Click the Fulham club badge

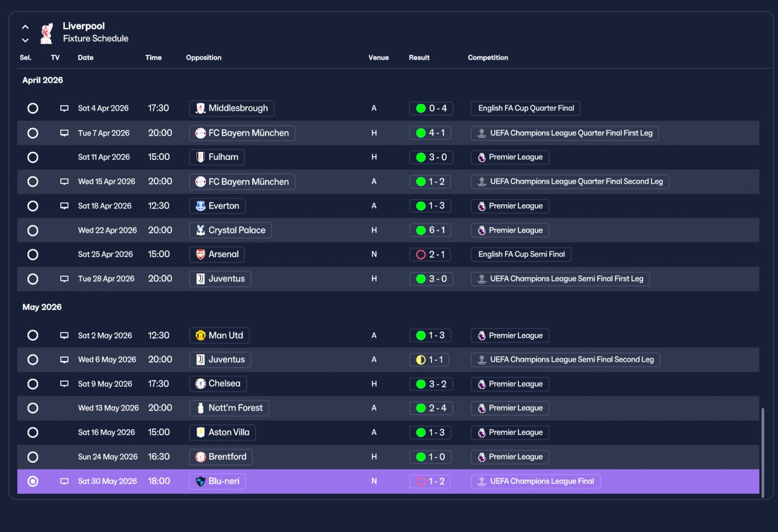(201, 157)
